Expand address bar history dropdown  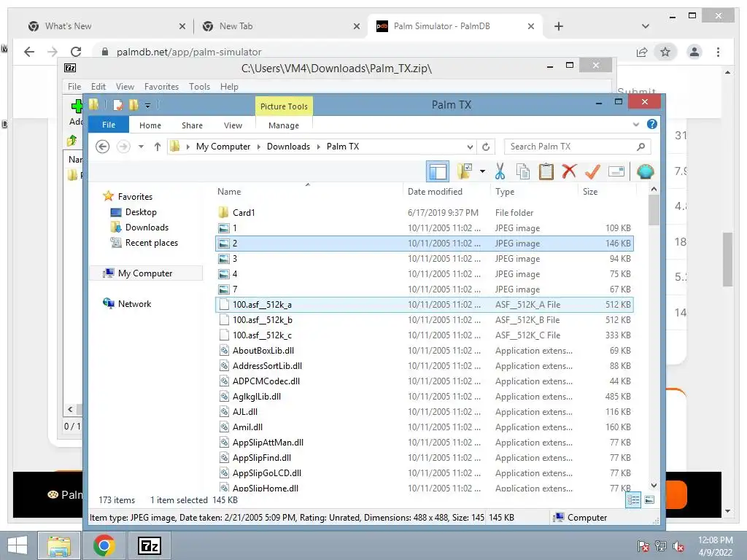pyautogui.click(x=470, y=147)
